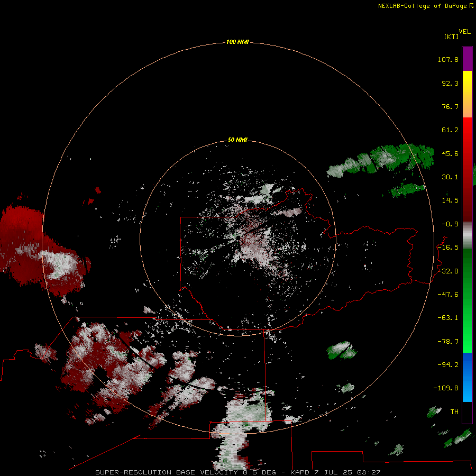
Task: Click the VEL legend title
Action: 464,32
